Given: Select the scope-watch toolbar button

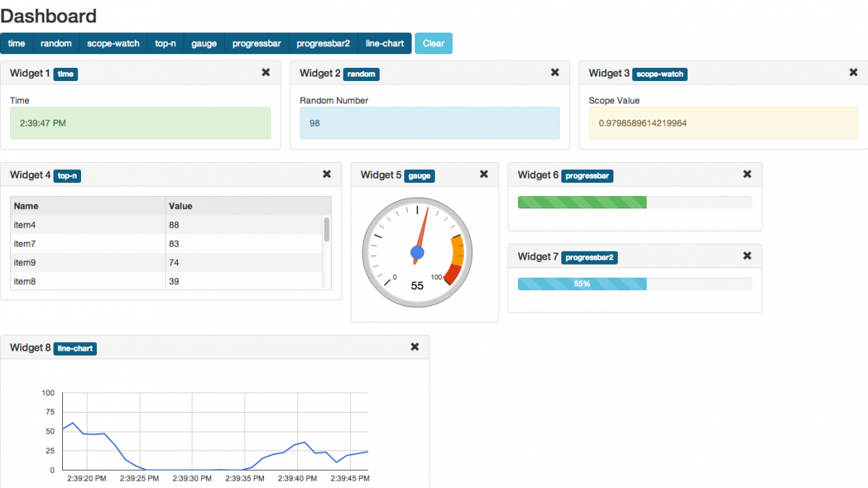Looking at the screenshot, I should (x=114, y=43).
